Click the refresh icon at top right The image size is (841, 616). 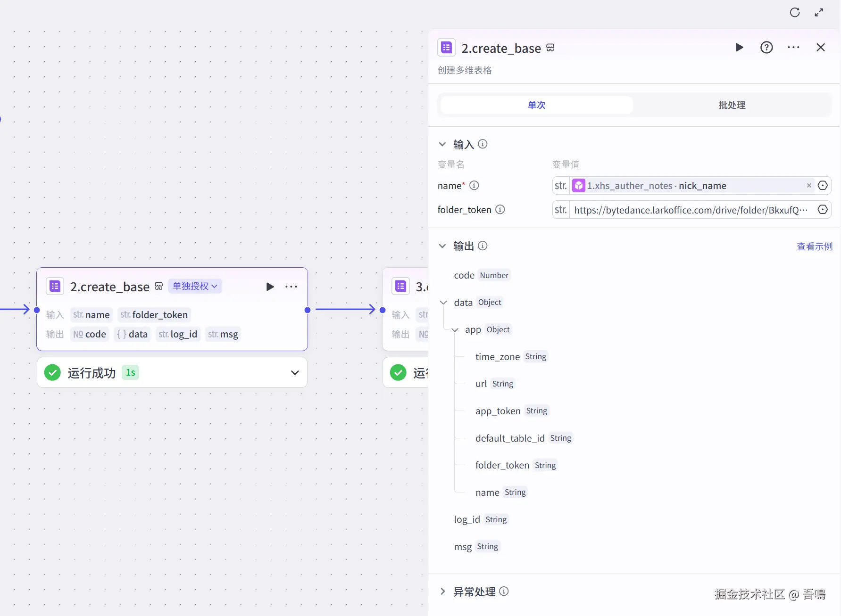point(795,12)
